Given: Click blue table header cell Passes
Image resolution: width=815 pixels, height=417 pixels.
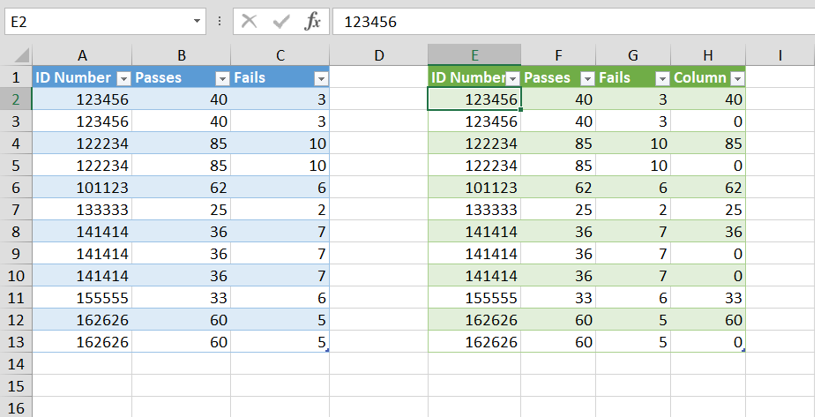Looking at the screenshot, I should [181, 77].
